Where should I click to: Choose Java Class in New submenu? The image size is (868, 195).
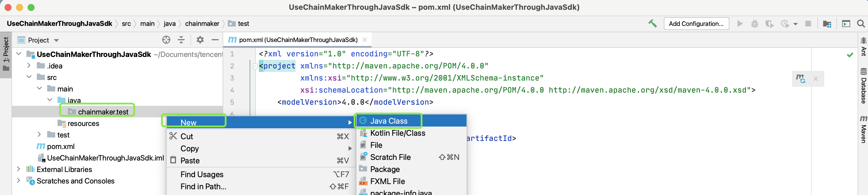389,121
